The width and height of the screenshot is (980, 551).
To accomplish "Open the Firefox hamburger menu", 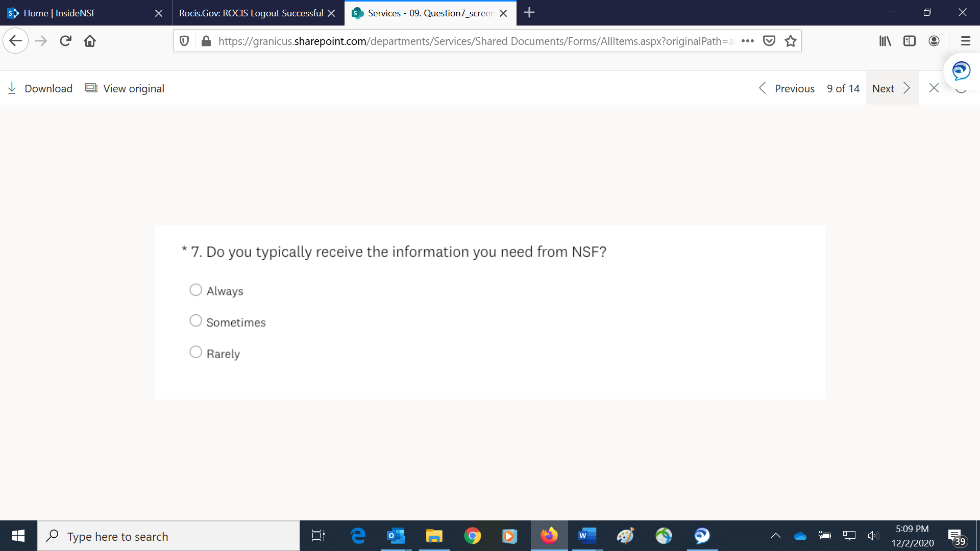I will pyautogui.click(x=965, y=41).
